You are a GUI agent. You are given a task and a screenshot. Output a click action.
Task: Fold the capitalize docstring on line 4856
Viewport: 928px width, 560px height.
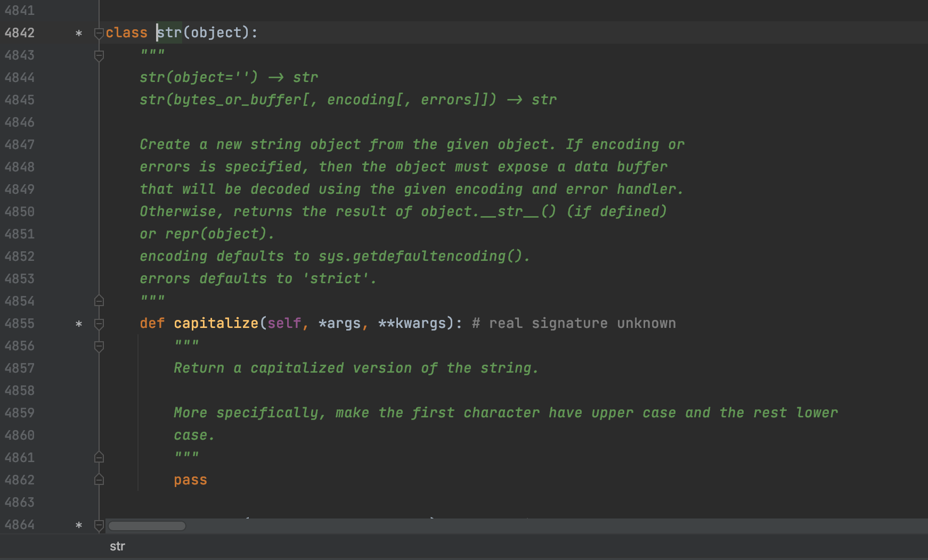click(99, 346)
